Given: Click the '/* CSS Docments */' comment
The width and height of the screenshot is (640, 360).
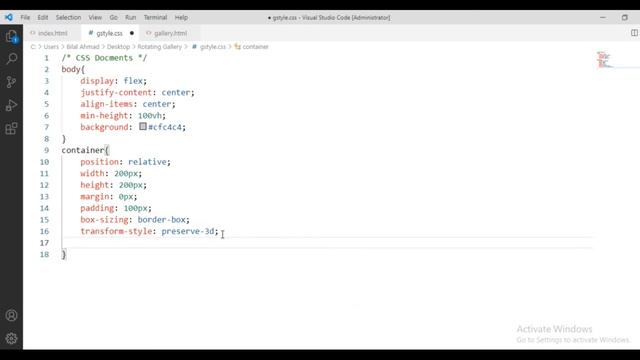Looking at the screenshot, I should 104,58.
